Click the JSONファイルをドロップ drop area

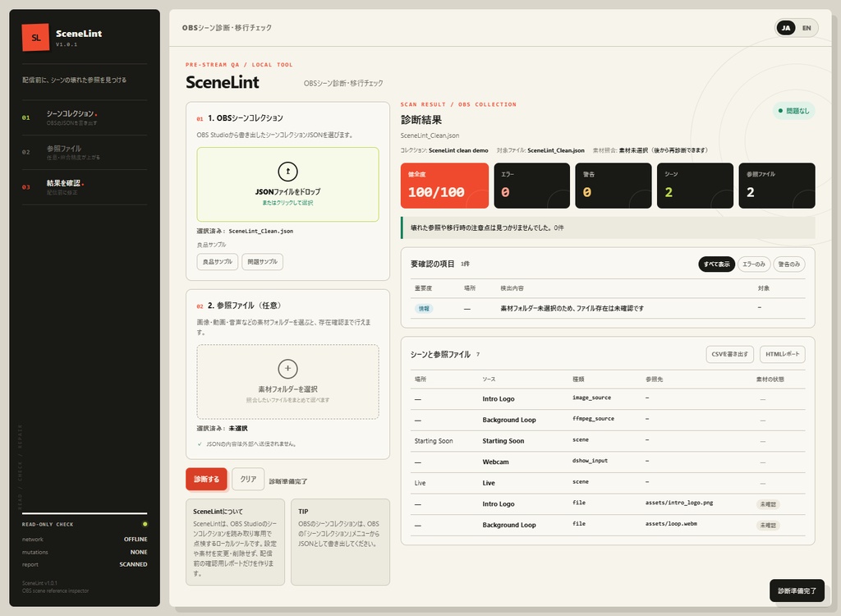tap(287, 185)
